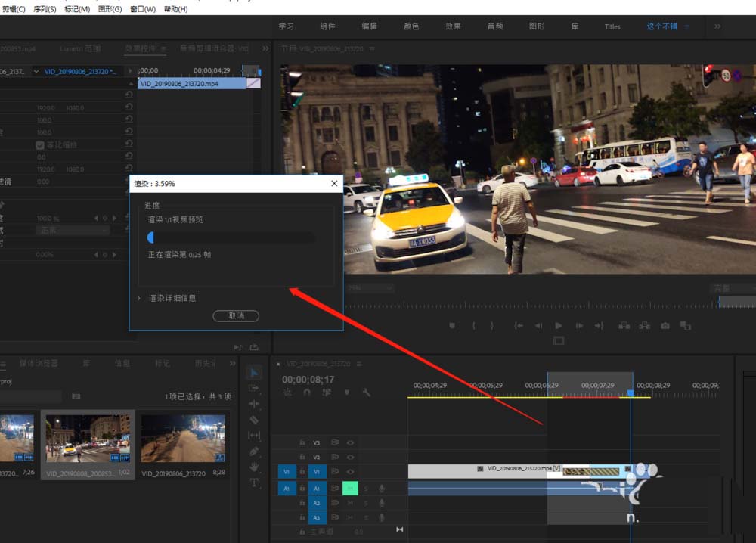
Task: Show hidden workspaces with the double-chevron overflow
Action: pos(717,26)
